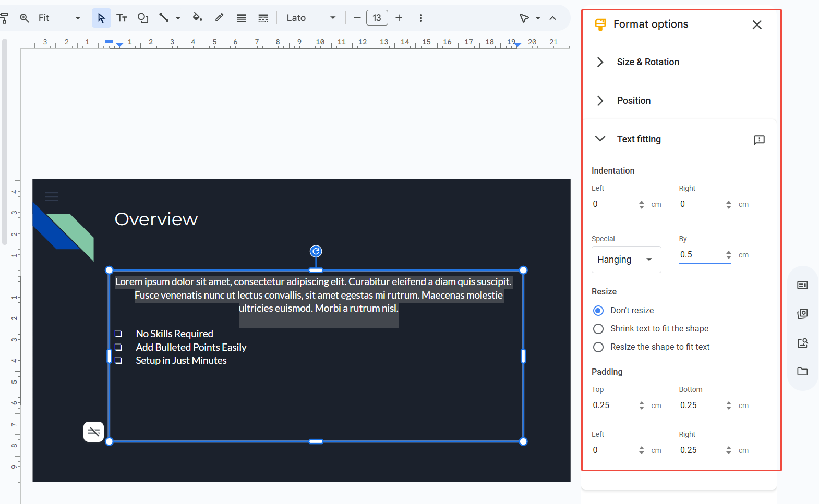Screen dimensions: 819x504
Task: Open the border dash style menu
Action: (263, 18)
